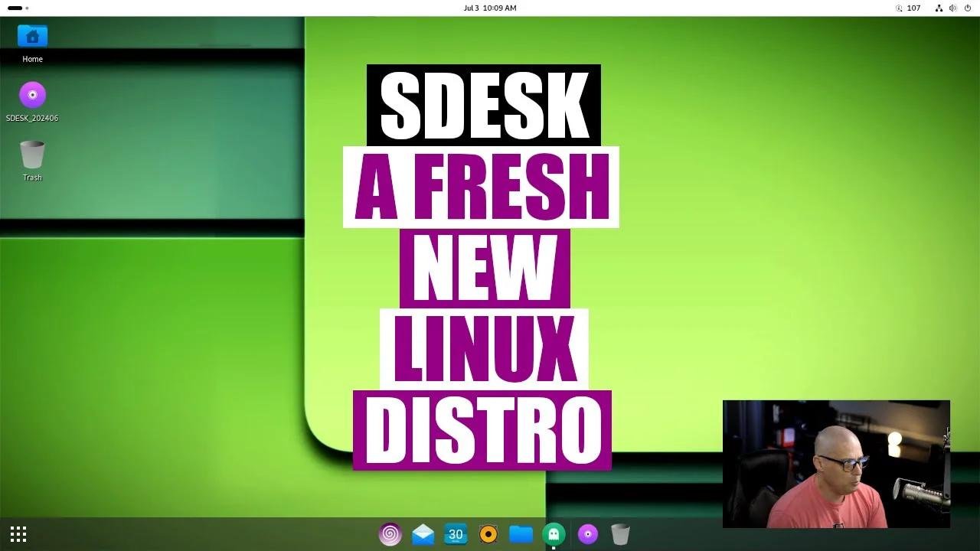Open Tor Browser from the dock

point(390,534)
